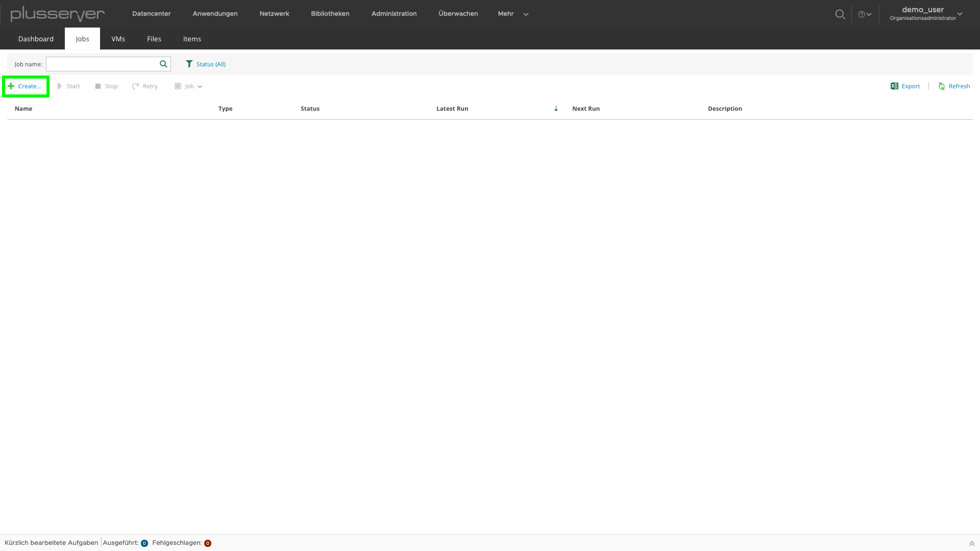Screen dimensions: 980x551
Task: Toggle the Fehlgeschlagen status indicator
Action: (x=207, y=543)
